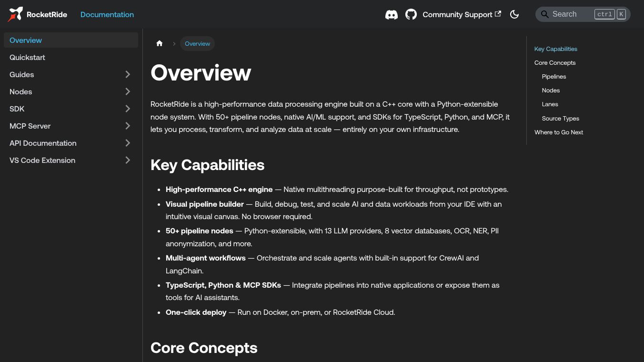Expand the Nodes sidebar chevron
644x362 pixels.
coord(128,91)
